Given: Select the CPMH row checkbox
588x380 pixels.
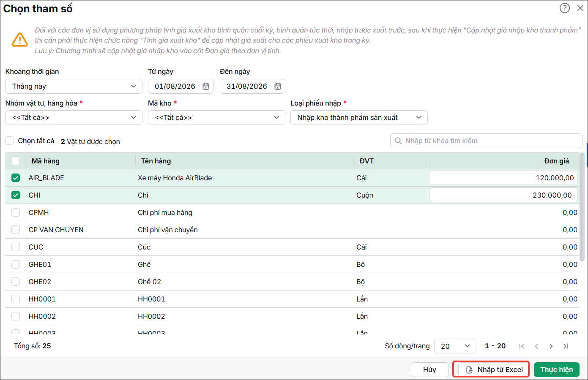Looking at the screenshot, I should 16,212.
